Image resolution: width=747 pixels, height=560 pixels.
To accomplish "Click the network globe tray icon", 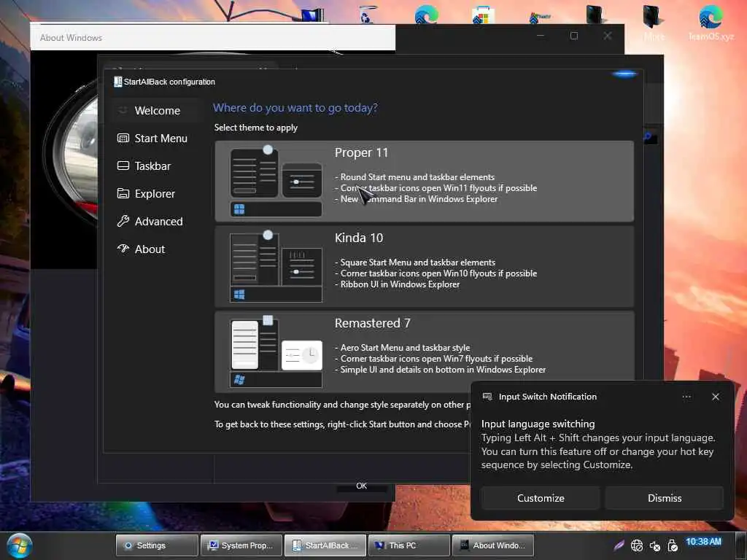I will (637, 545).
